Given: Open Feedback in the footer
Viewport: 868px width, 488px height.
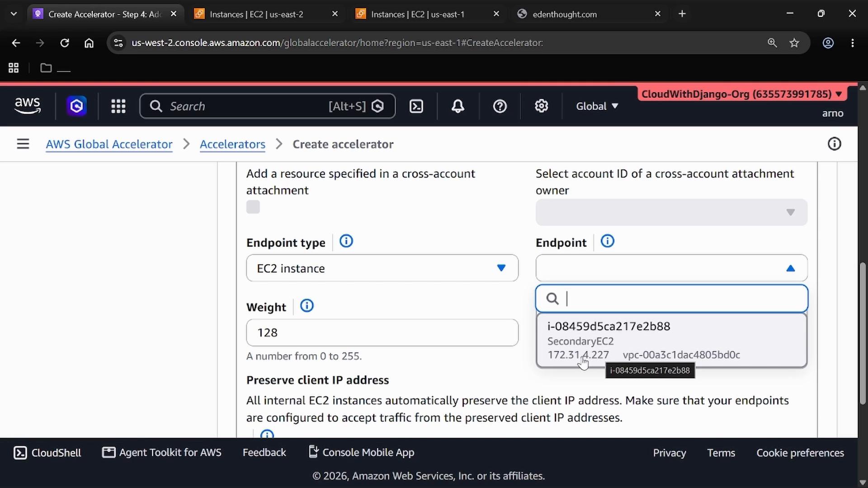Looking at the screenshot, I should tap(264, 452).
